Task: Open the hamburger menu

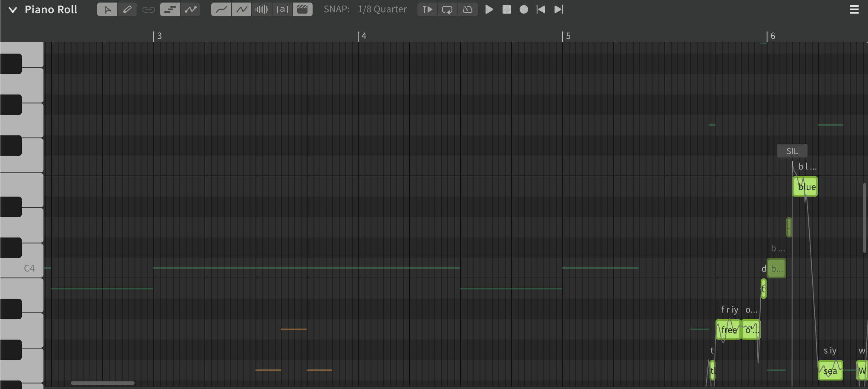Action: 854,9
